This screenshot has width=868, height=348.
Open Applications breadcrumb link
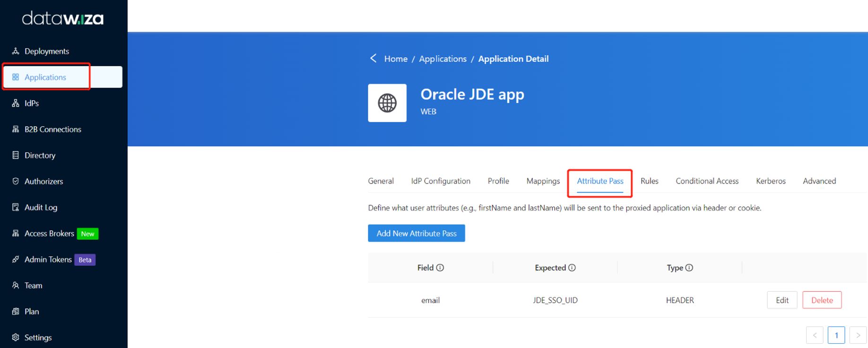[x=443, y=59]
